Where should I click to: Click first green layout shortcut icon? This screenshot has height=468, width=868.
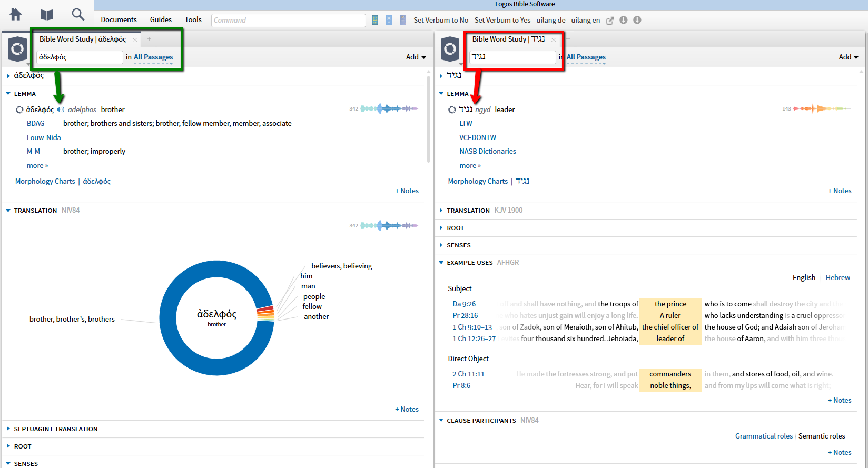[x=375, y=20]
